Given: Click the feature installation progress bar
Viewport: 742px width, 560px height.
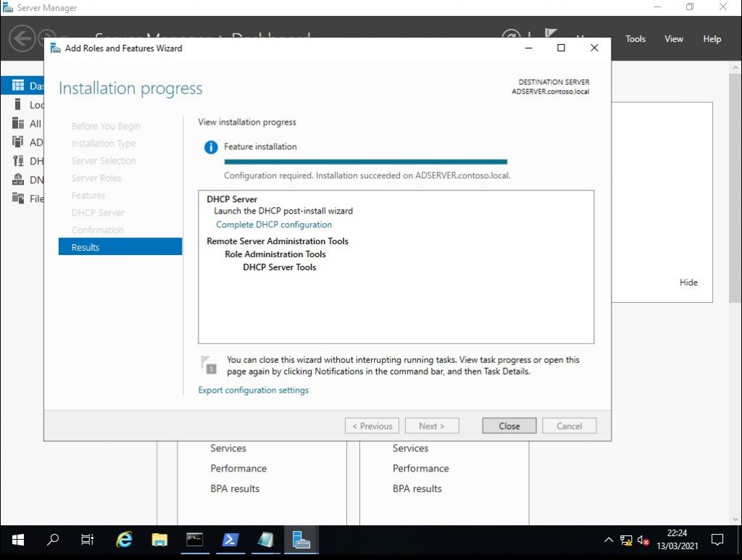Looking at the screenshot, I should click(365, 162).
